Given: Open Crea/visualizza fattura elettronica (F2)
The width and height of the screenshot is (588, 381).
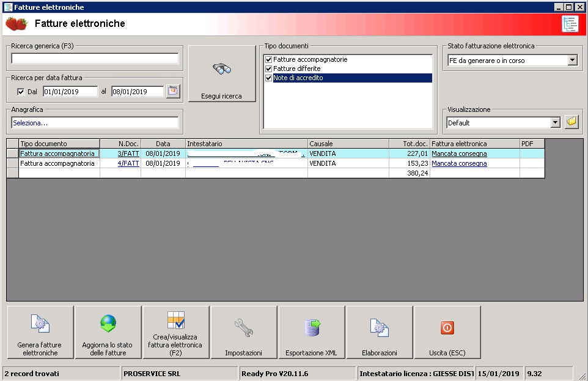Looking at the screenshot, I should (176, 332).
